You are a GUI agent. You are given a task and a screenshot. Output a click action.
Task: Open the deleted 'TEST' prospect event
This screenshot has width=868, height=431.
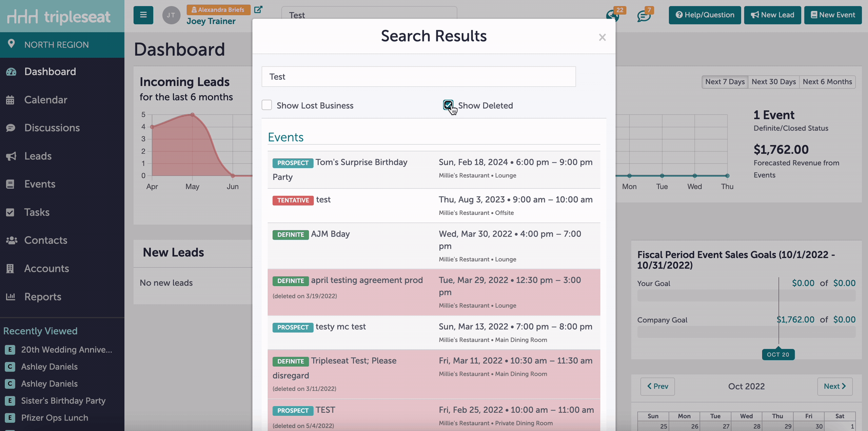click(x=434, y=415)
